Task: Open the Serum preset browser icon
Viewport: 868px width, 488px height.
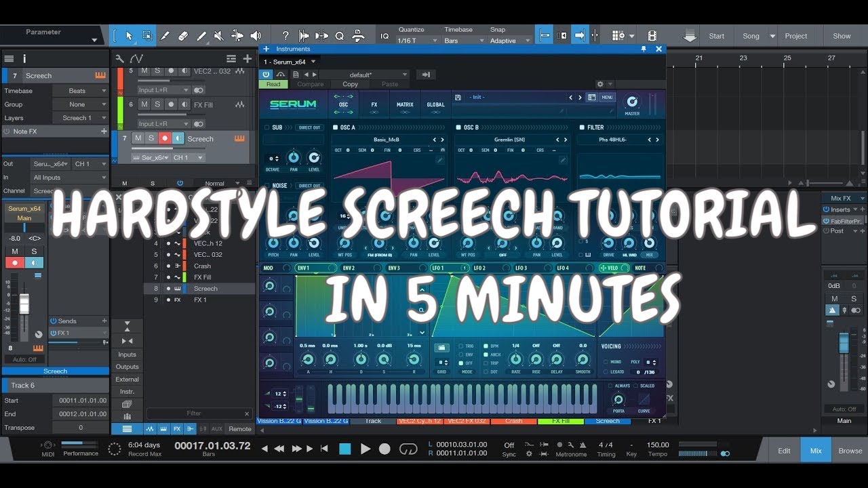Action: point(591,97)
